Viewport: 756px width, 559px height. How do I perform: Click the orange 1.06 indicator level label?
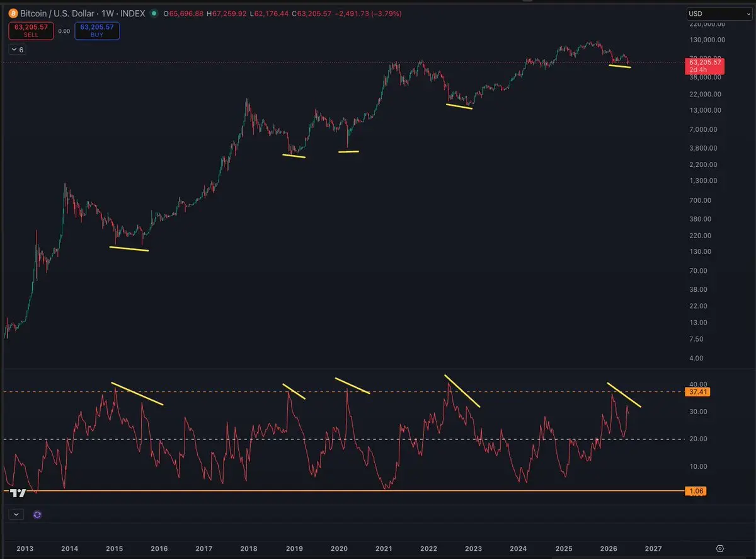(x=696, y=491)
